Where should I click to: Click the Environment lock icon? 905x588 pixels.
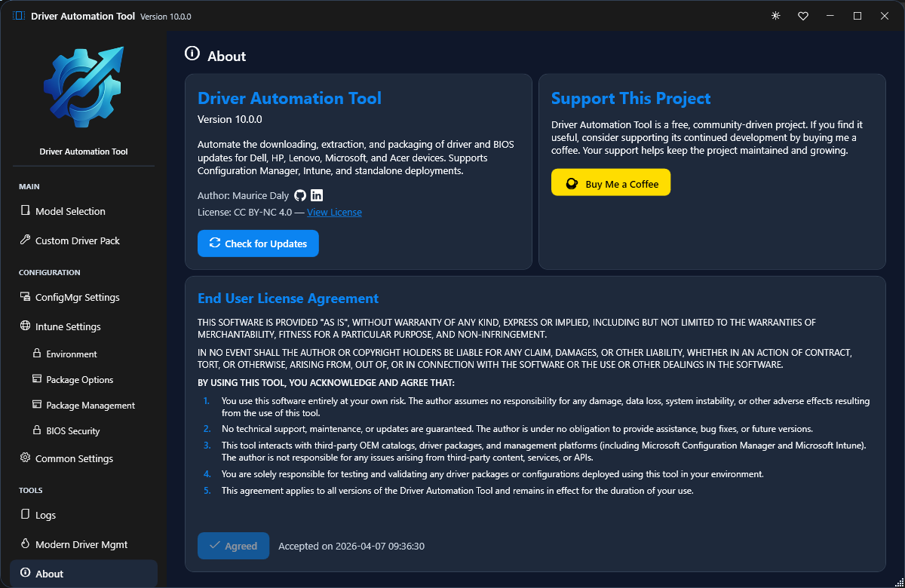tap(37, 354)
